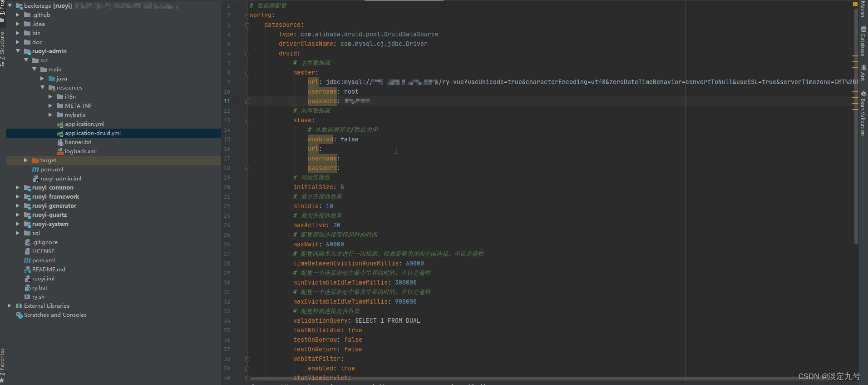
Task: Click line number 11 in the gutter
Action: [227, 101]
